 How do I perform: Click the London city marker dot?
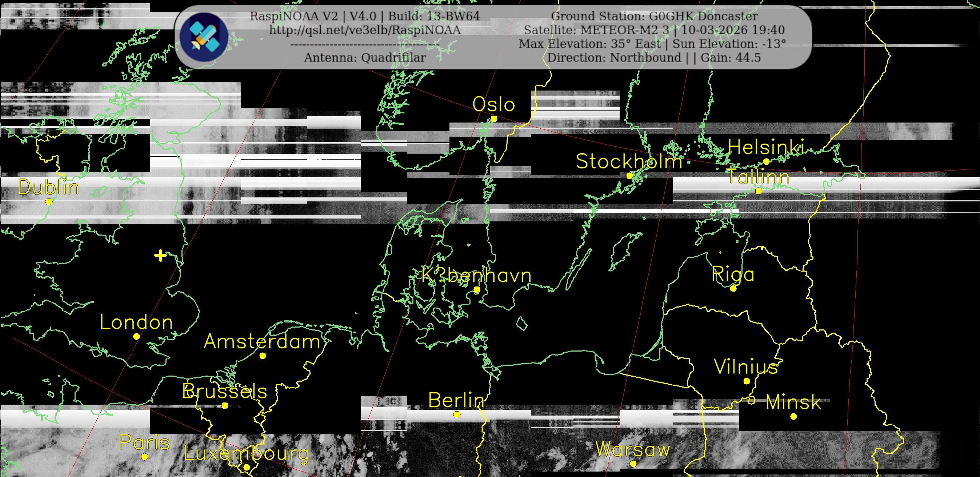pyautogui.click(x=137, y=336)
